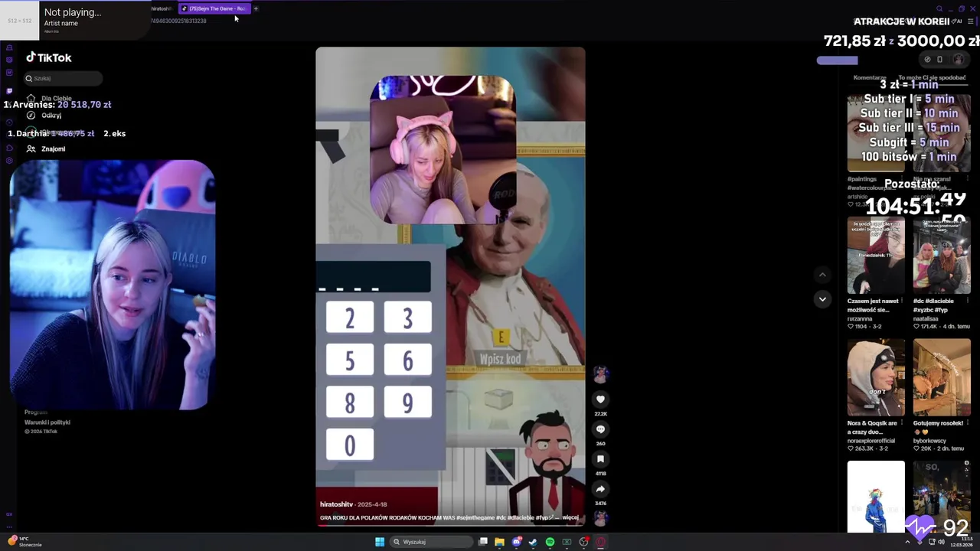Viewport: 980px width, 551px height.
Task: Click the Dla Ciebie home icon
Action: (31, 98)
